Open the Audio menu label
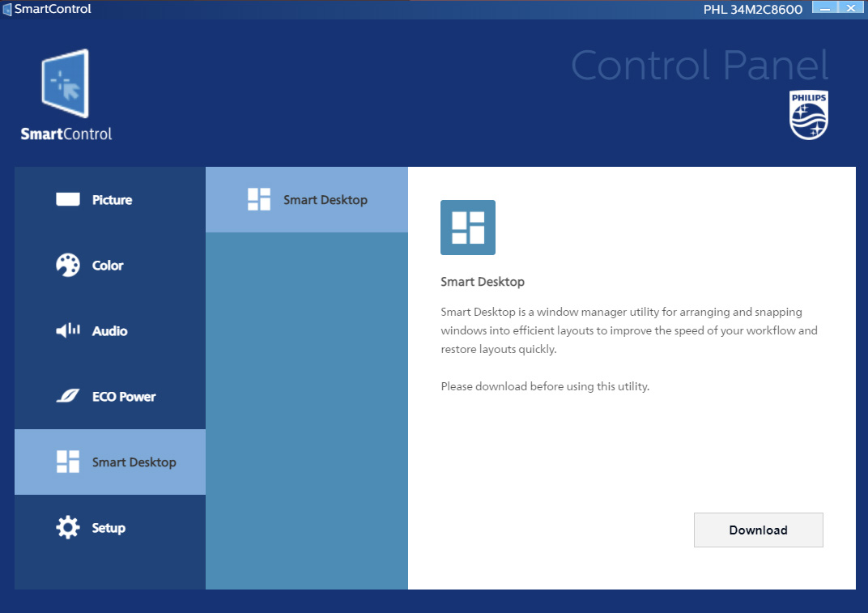The height and width of the screenshot is (613, 868). coord(109,331)
